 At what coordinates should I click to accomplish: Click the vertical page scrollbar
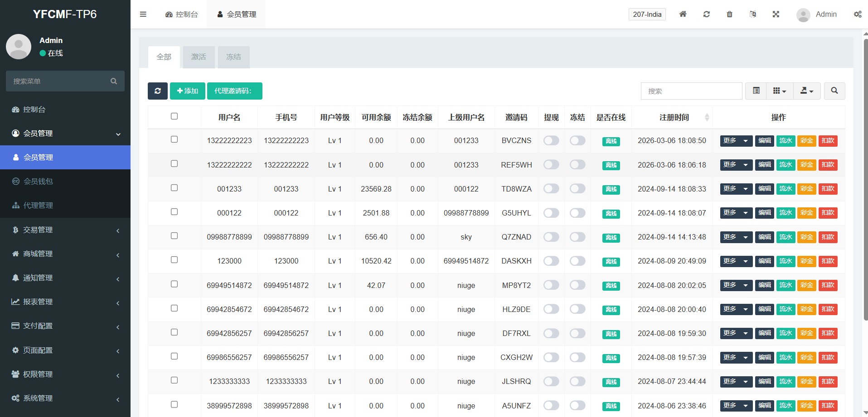coord(865,181)
